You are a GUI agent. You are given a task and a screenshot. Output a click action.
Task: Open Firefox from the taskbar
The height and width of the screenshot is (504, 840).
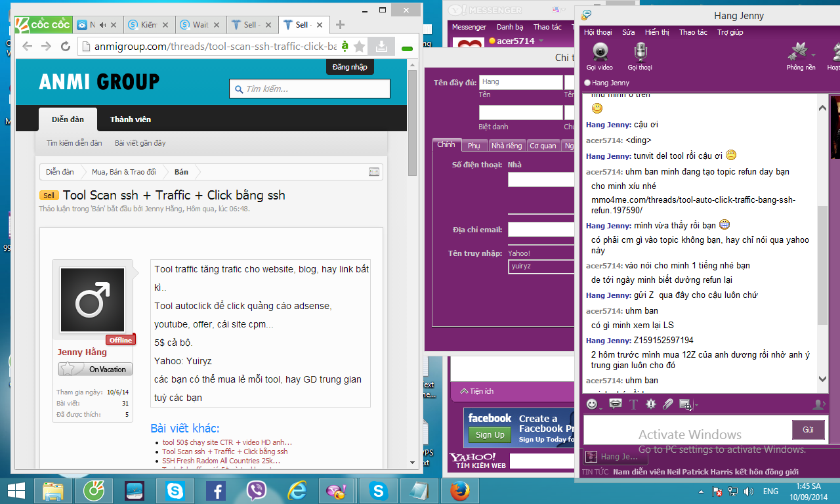[459, 491]
